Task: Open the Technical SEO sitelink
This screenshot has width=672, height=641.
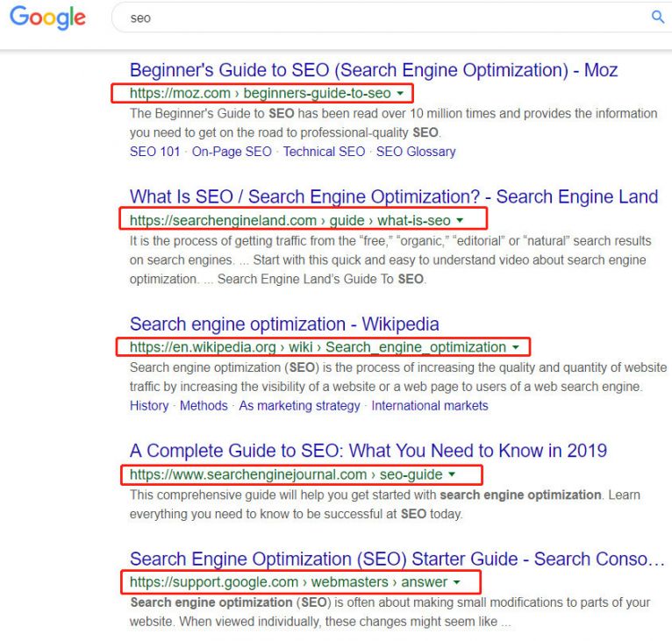Action: pyautogui.click(x=324, y=152)
